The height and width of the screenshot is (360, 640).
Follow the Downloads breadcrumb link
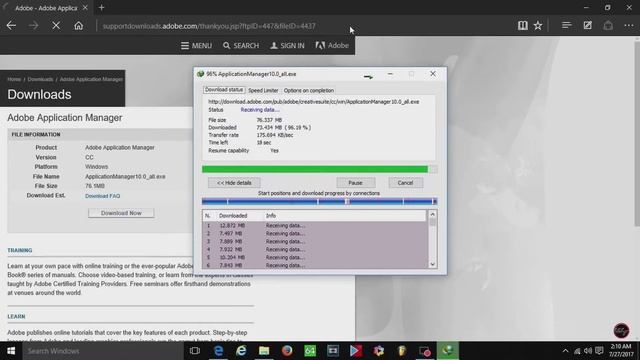coord(40,79)
